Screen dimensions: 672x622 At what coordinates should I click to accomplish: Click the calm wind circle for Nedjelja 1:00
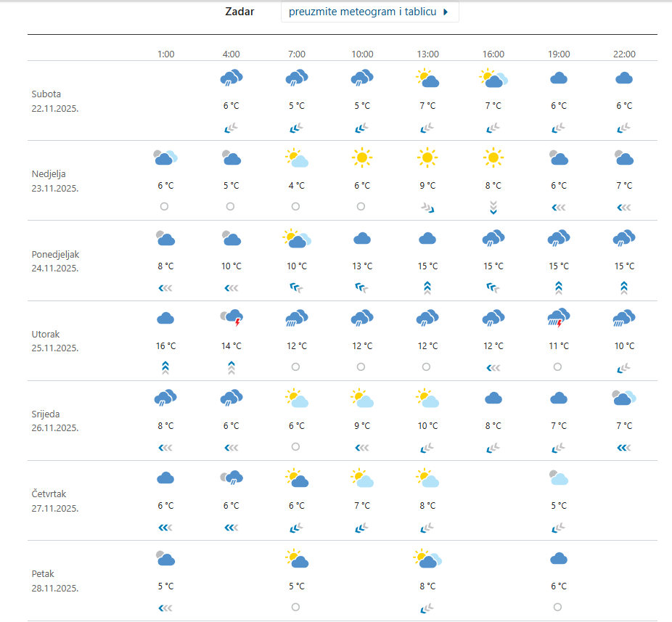tap(165, 206)
